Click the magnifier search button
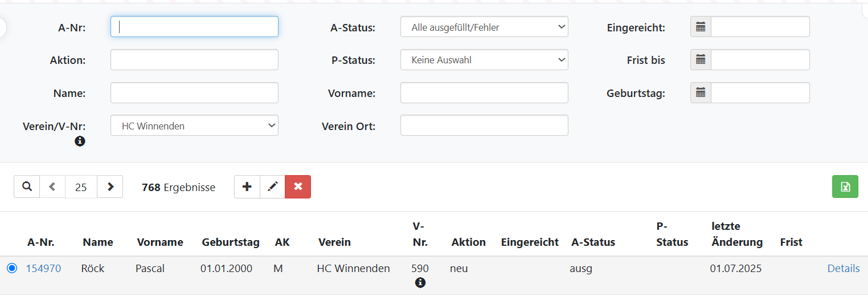The height and width of the screenshot is (296, 868). [x=27, y=186]
